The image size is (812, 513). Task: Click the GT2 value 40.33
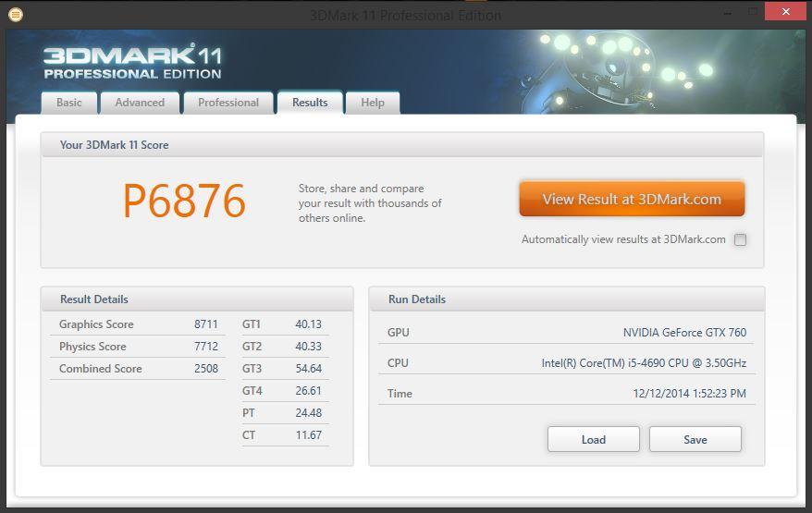308,347
